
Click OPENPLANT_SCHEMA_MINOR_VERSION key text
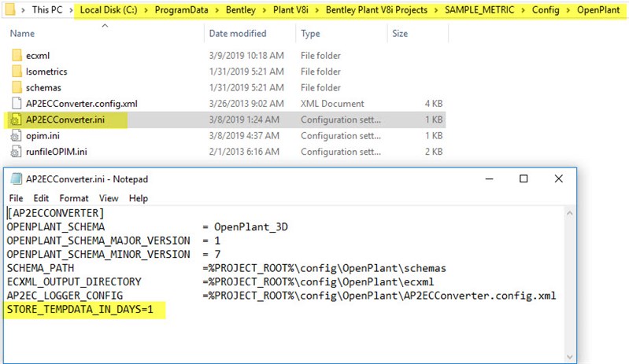click(98, 254)
